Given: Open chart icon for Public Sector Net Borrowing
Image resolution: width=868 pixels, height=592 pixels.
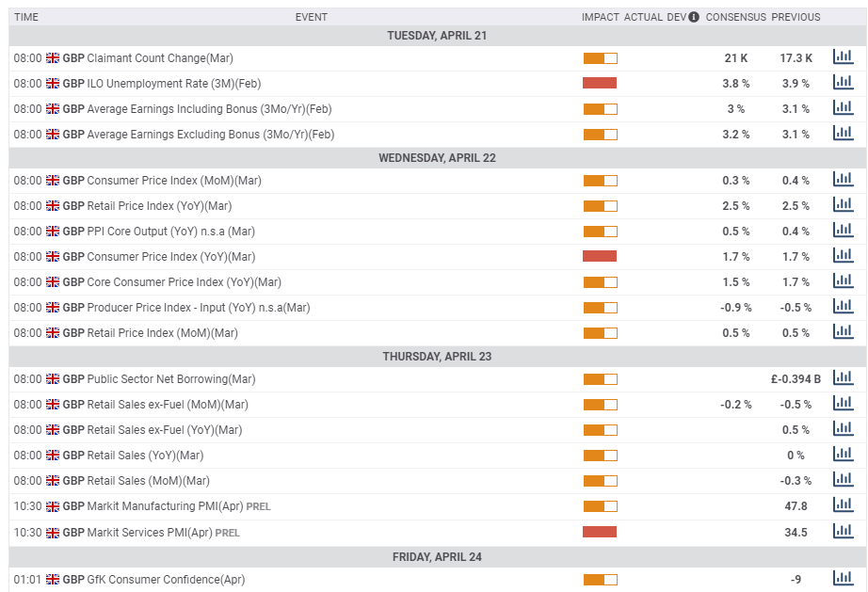Looking at the screenshot, I should (843, 378).
